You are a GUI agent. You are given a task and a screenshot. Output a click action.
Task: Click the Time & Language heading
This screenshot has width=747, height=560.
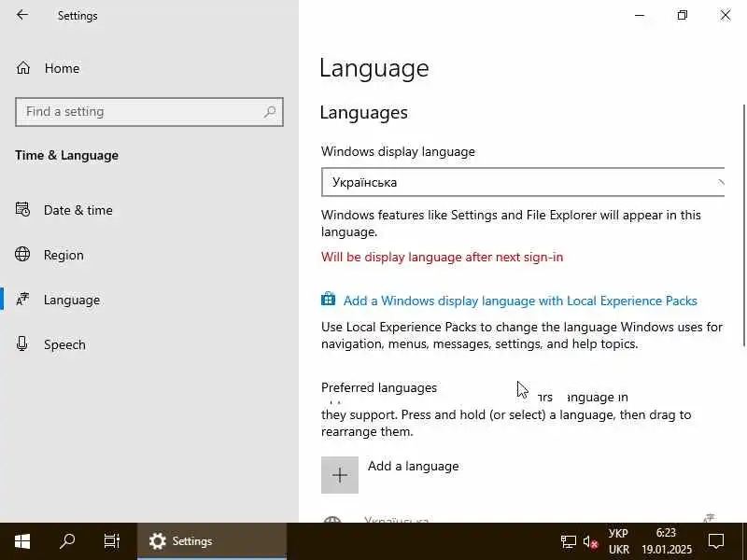pos(66,155)
